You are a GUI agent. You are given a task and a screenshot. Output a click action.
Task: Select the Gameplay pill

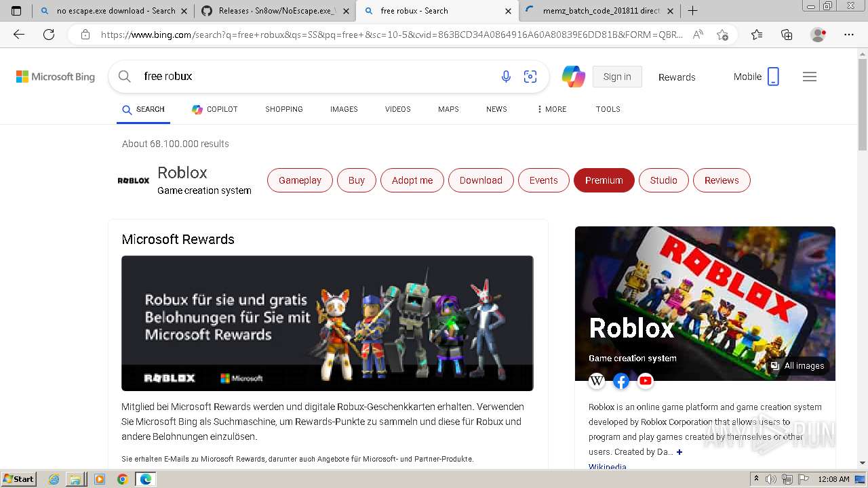[300, 180]
